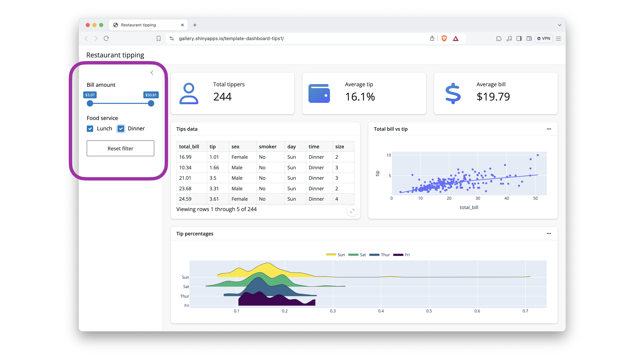Open the browser hamburger main menu
This screenshot has height=362, width=644.
(x=558, y=38)
